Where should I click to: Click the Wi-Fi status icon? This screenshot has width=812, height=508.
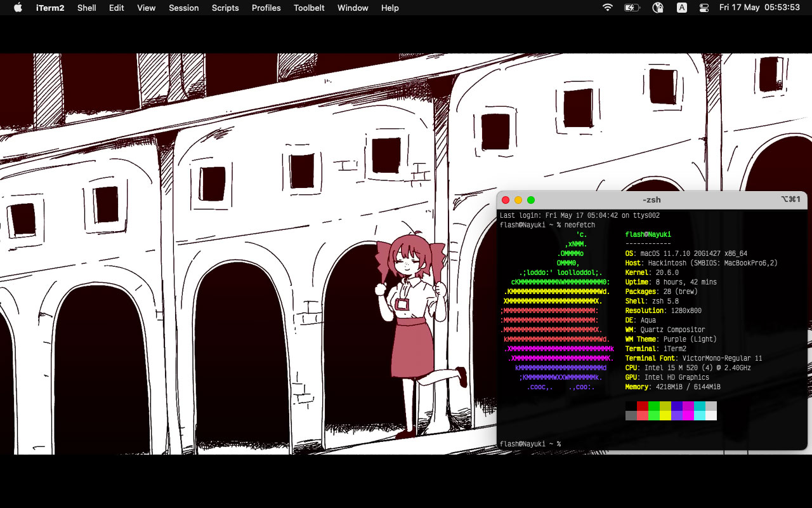click(608, 8)
